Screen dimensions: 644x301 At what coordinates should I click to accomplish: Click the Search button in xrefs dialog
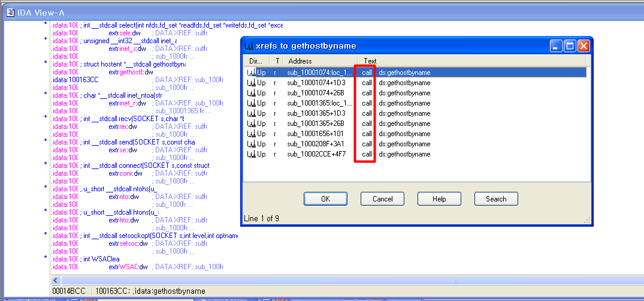[x=496, y=199]
